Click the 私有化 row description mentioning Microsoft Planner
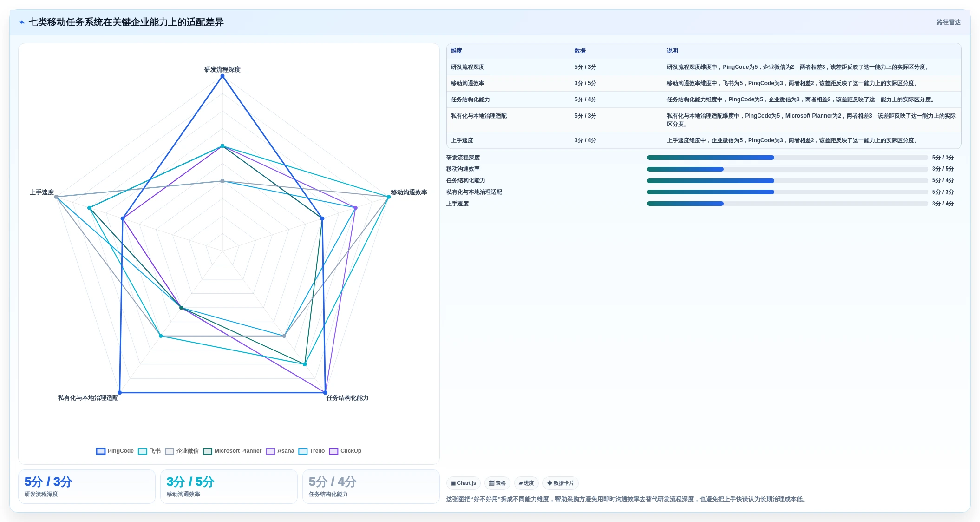This screenshot has height=522, width=980. 811,120
